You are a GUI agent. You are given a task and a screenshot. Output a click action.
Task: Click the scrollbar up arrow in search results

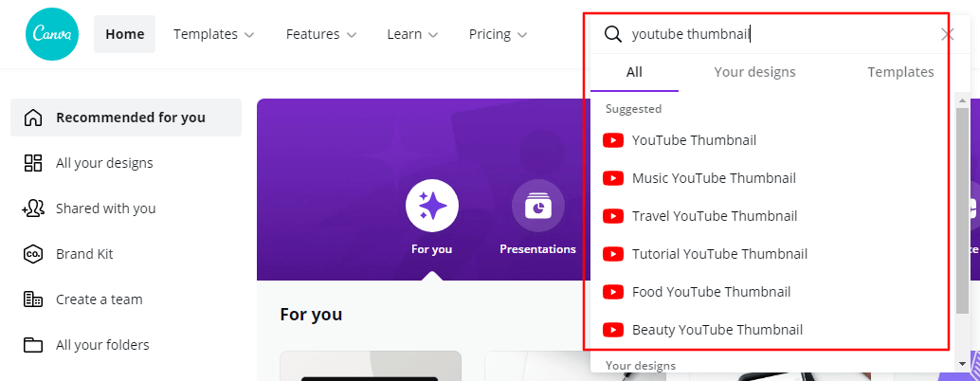pyautogui.click(x=963, y=100)
